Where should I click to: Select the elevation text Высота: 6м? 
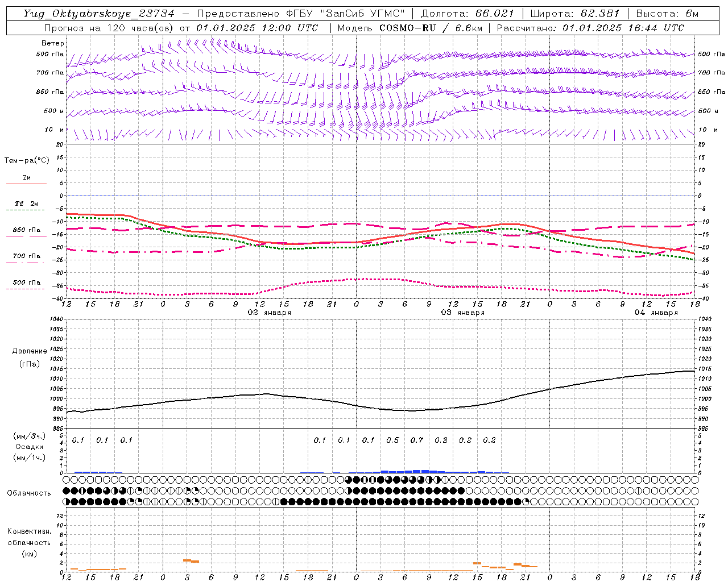pyautogui.click(x=667, y=14)
